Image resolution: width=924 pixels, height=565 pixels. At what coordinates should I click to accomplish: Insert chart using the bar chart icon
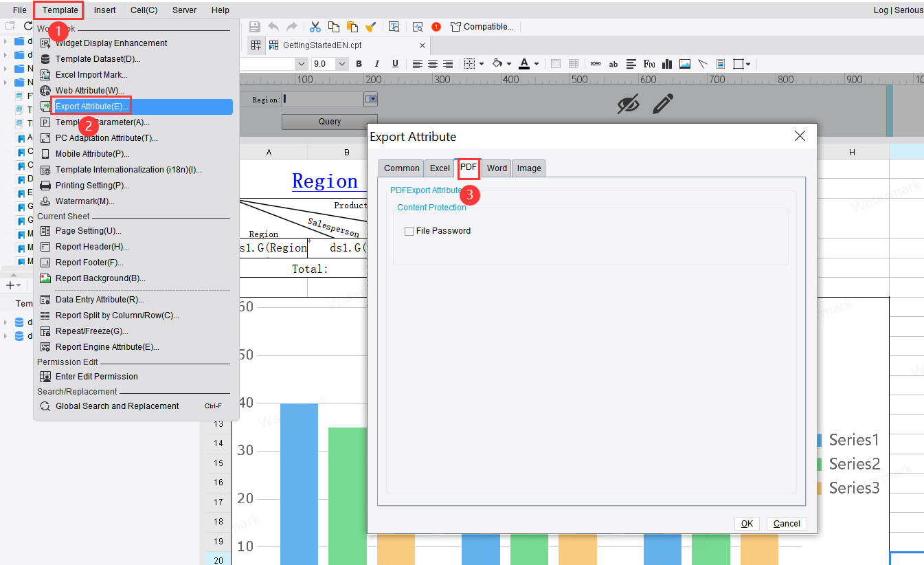coord(667,64)
